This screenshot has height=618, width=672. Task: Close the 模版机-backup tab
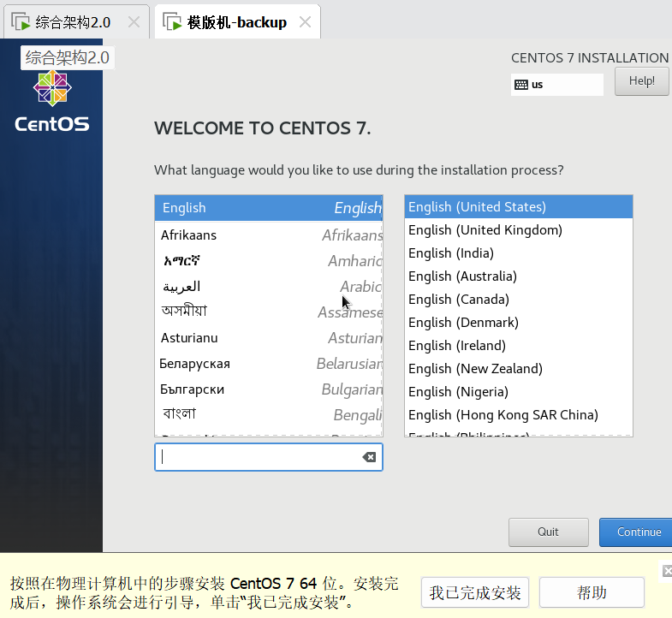point(305,22)
